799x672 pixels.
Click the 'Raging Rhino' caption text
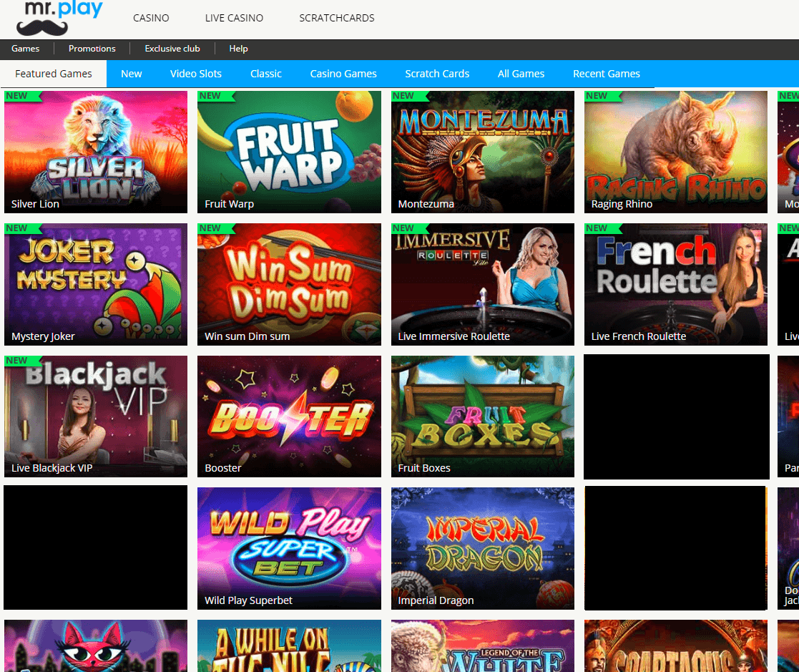622,204
